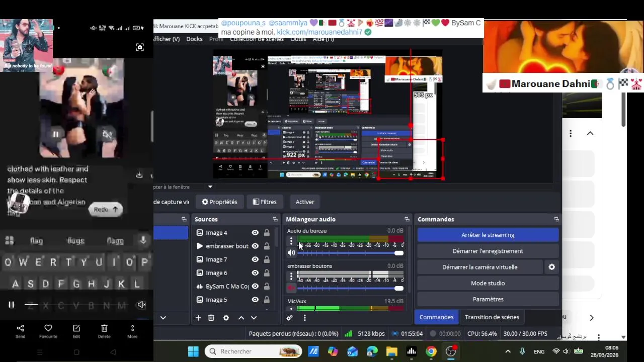Tap More options on phone toolbar
The height and width of the screenshot is (362, 644).
(x=132, y=331)
